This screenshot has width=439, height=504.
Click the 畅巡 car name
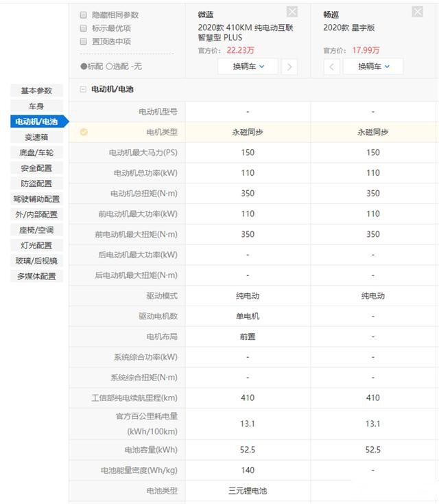(x=331, y=14)
